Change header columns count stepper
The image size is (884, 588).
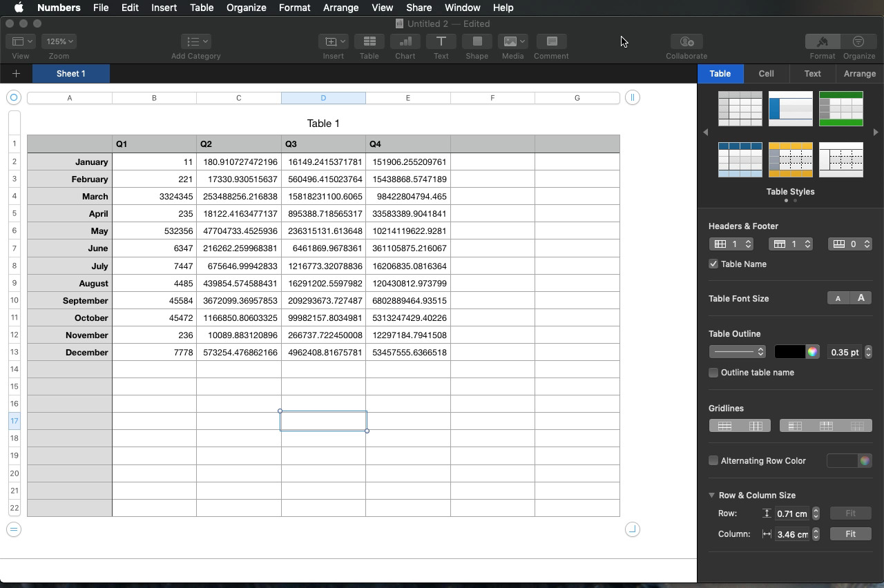pos(748,244)
